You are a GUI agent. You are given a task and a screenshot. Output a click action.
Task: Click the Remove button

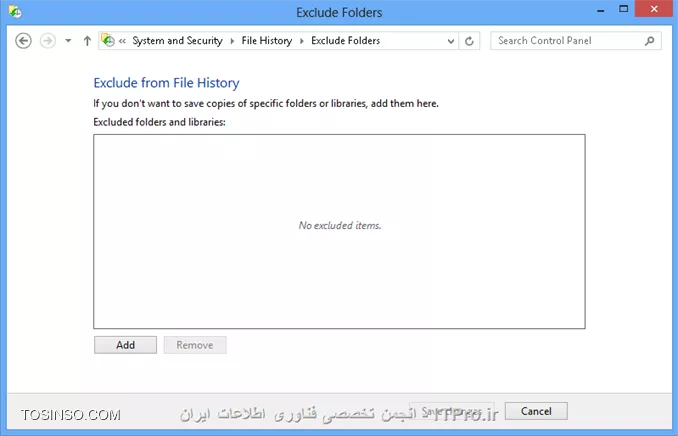(x=195, y=345)
